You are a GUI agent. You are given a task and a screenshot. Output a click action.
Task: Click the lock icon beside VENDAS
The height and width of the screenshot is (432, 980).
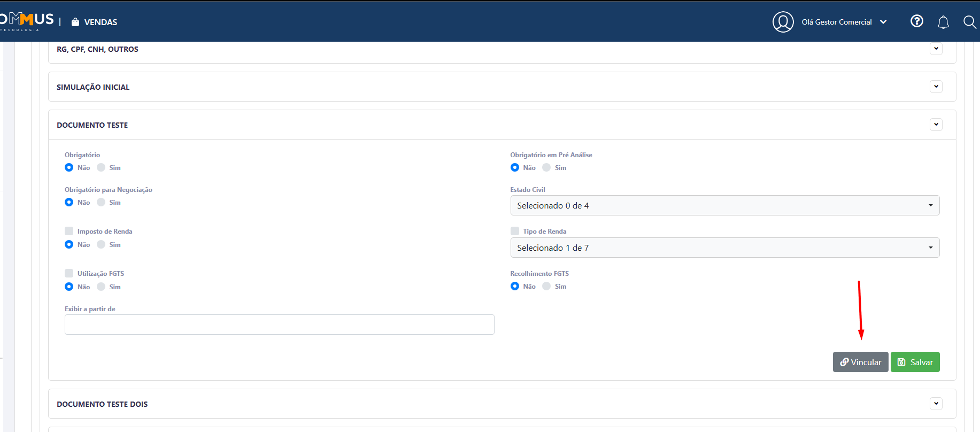click(75, 22)
